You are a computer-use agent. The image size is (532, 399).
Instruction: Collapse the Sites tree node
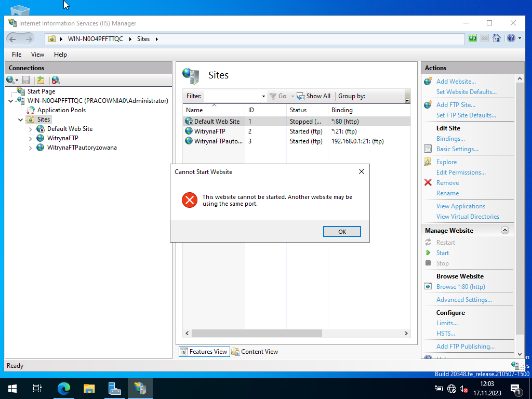coord(21,119)
